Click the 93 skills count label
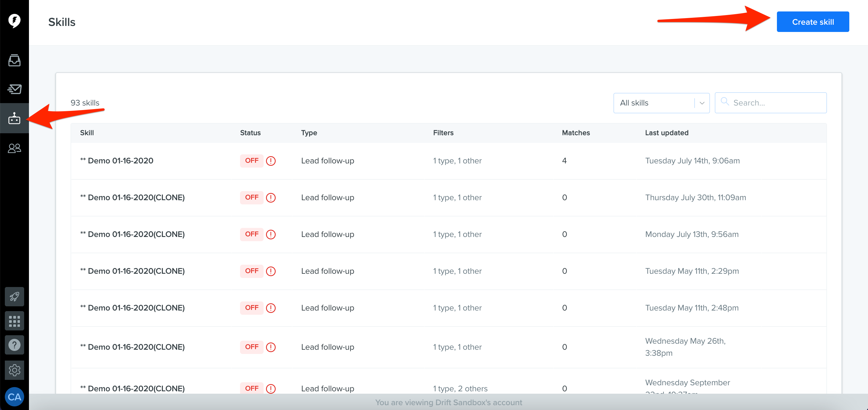Viewport: 868px width, 410px height. [85, 103]
